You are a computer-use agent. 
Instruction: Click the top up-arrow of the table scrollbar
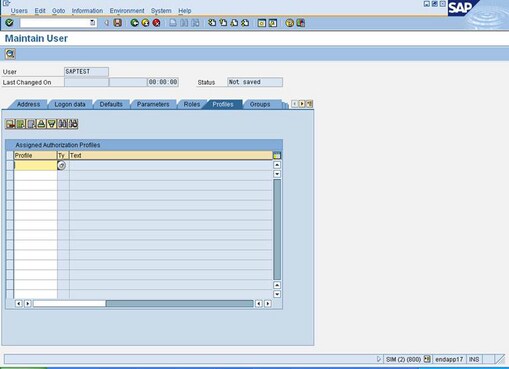click(x=277, y=165)
